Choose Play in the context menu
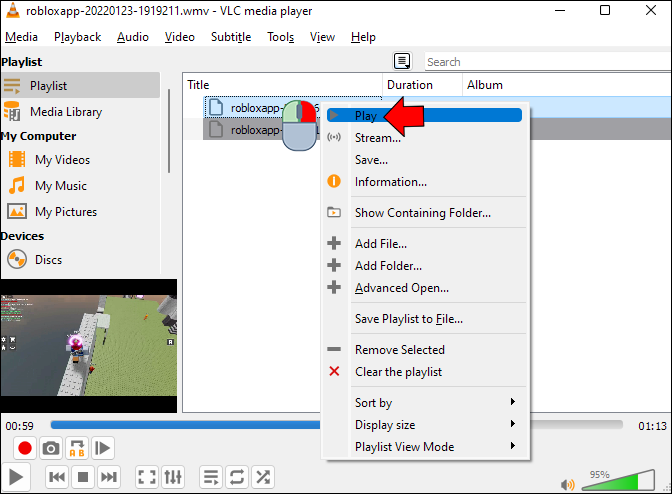 click(x=424, y=115)
